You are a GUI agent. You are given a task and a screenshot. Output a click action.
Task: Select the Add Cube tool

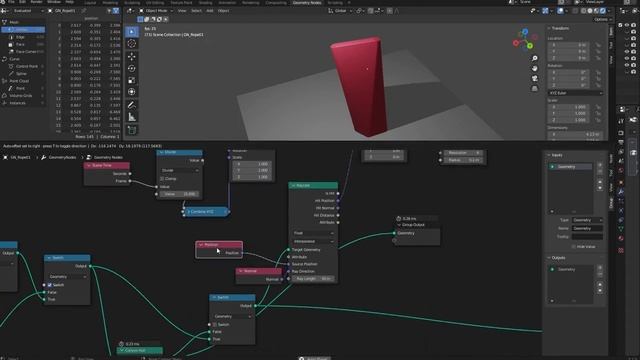tap(131, 130)
